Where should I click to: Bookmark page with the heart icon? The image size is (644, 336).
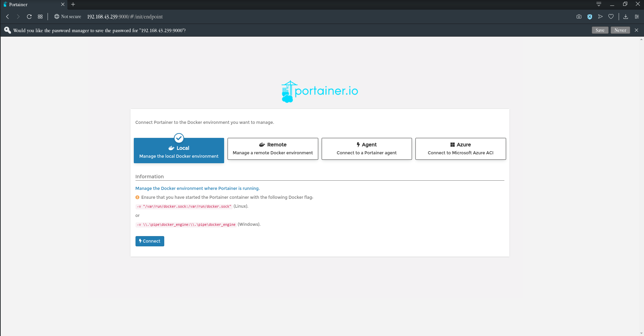tap(611, 16)
